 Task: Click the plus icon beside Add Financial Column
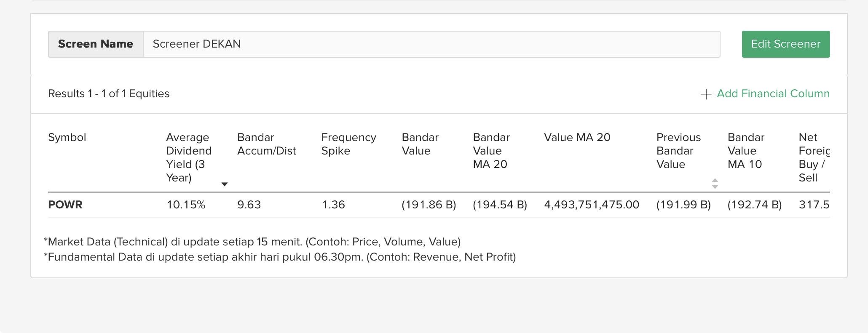tap(706, 94)
